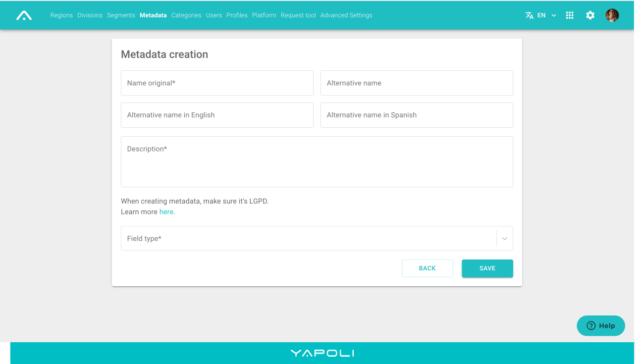
Task: Open the Users menu
Action: [x=214, y=15]
